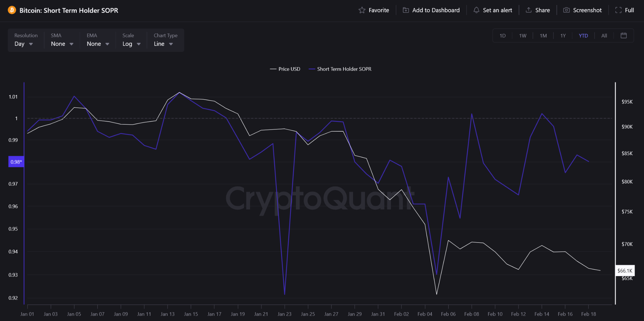This screenshot has width=644, height=321.
Task: Select the Add to Dashboard icon
Action: [406, 10]
